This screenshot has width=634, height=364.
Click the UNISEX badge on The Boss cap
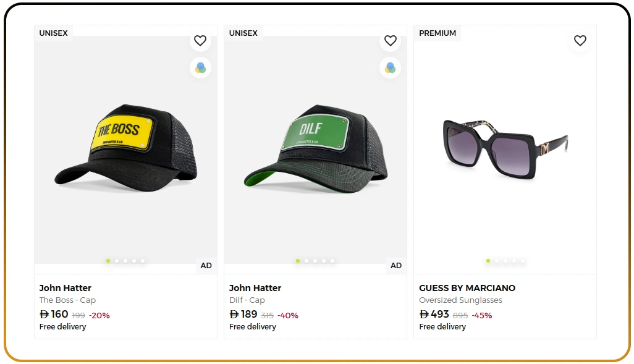coord(54,33)
